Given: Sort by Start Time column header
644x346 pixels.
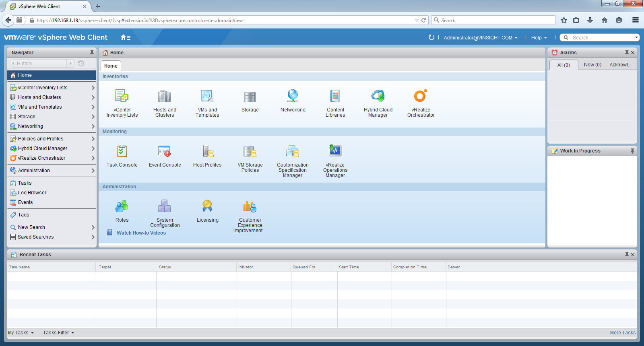Looking at the screenshot, I should [x=364, y=267].
